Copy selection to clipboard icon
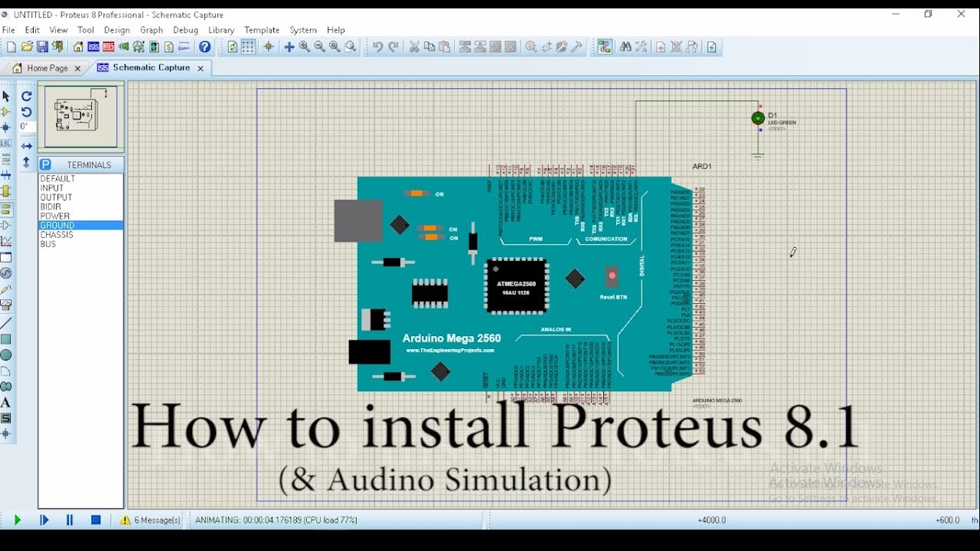The width and height of the screenshot is (980, 551). pyautogui.click(x=429, y=47)
